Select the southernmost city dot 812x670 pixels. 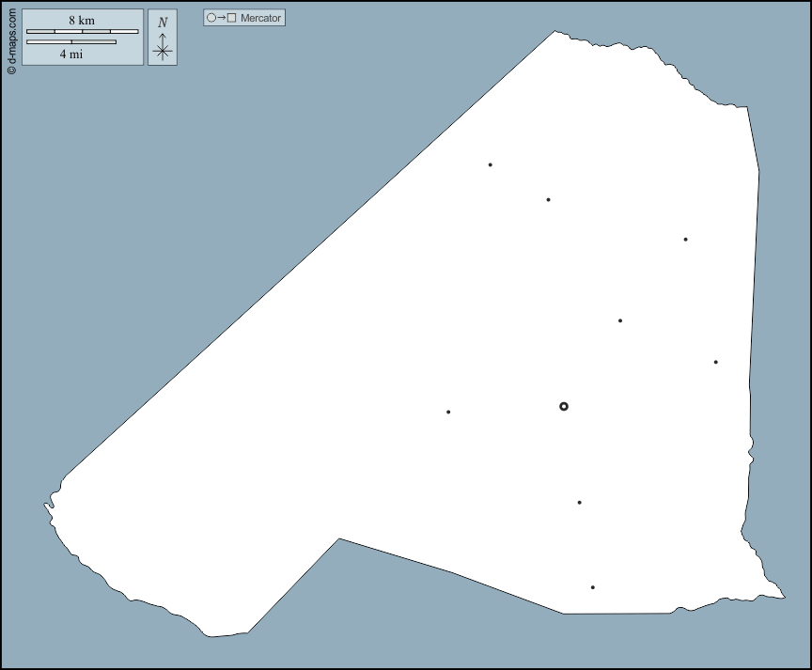point(593,587)
